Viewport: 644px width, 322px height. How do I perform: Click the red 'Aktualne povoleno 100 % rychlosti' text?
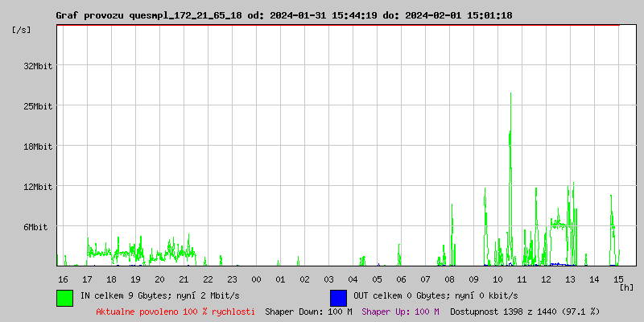[175, 311]
